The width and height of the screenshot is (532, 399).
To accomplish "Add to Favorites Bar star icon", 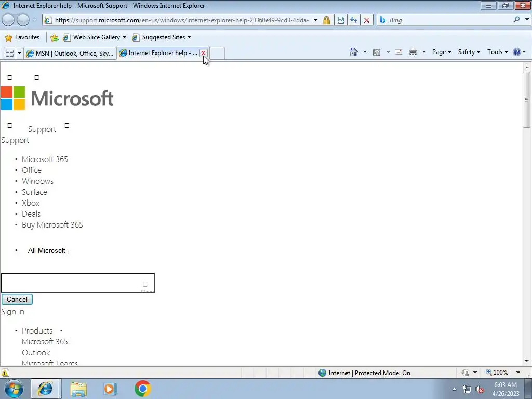I will pyautogui.click(x=54, y=37).
